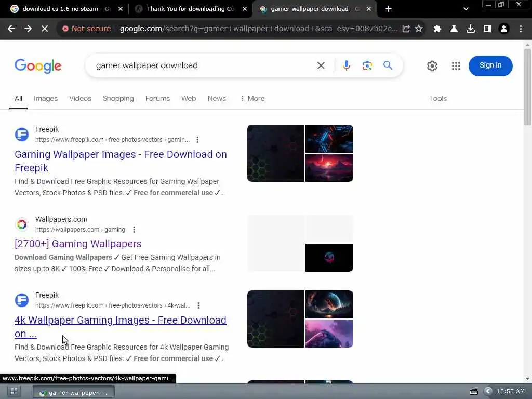Open 'Gaming Wallpaper Images - Free Download' link
Screen dimensions: 532x399
[x=121, y=161]
